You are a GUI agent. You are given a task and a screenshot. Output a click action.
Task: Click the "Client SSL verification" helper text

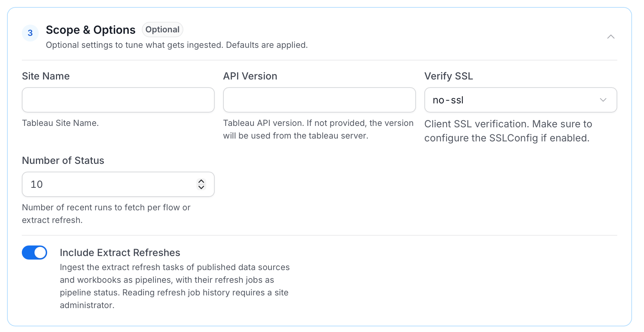click(x=508, y=131)
